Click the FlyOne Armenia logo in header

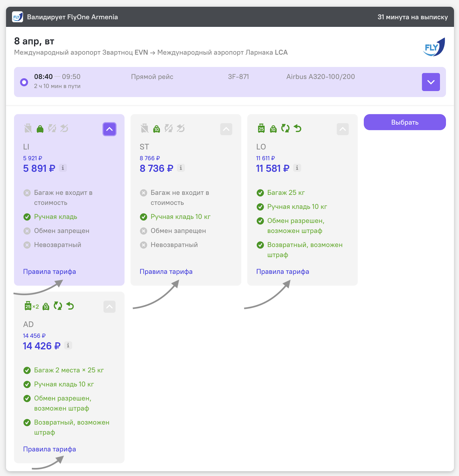tap(18, 17)
